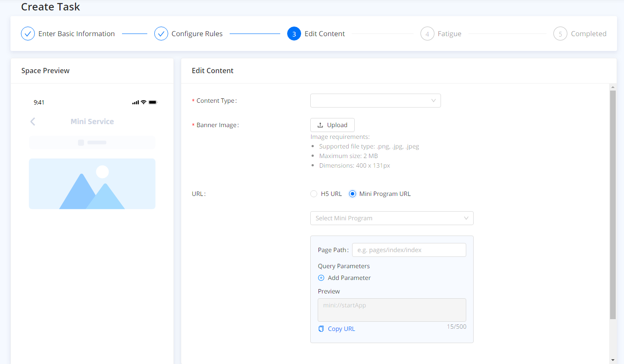Click the checkmark icon for Enter Basic Information
Screen dimensions: 624x364
pyautogui.click(x=28, y=34)
